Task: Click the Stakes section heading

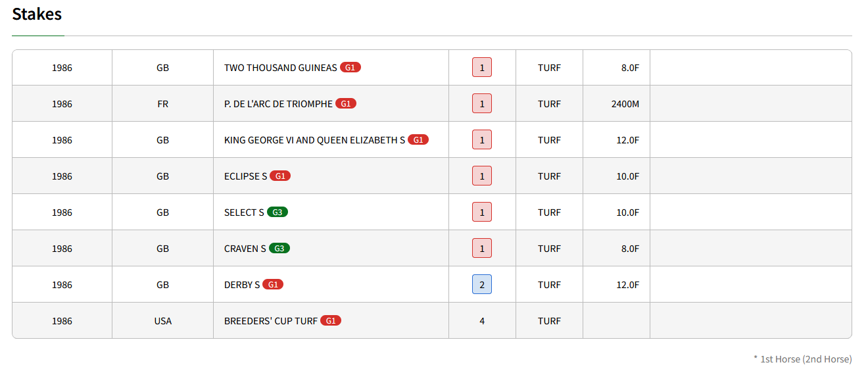Action: (37, 14)
